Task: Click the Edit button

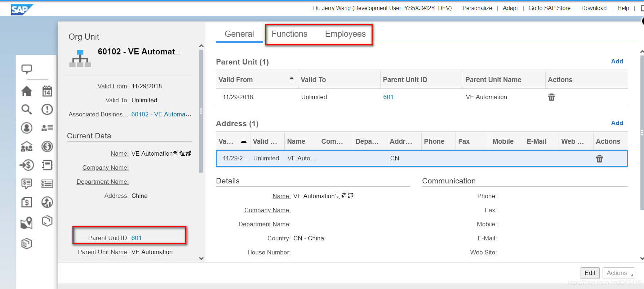Action: (x=590, y=273)
